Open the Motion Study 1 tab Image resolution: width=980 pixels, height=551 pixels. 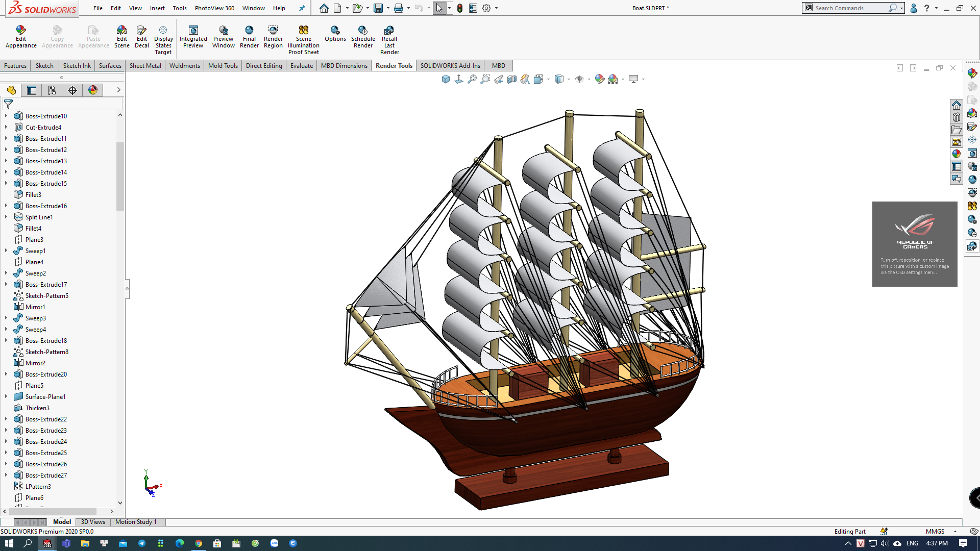coord(135,522)
